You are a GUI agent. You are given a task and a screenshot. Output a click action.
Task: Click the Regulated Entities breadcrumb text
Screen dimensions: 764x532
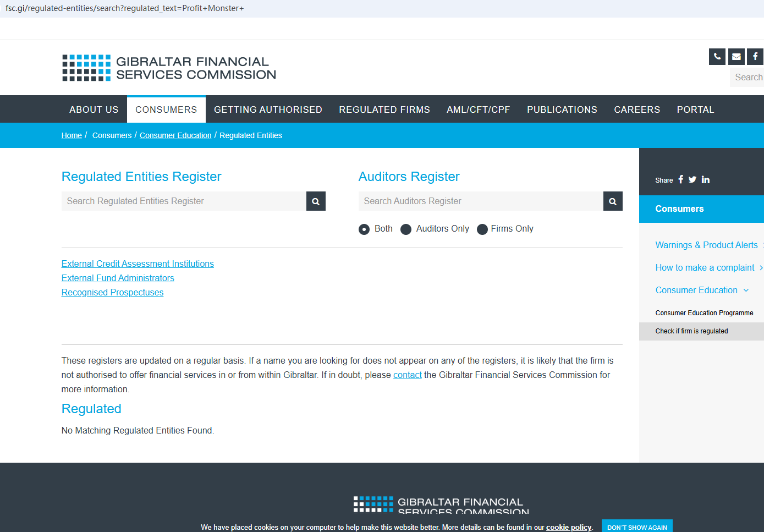251,135
